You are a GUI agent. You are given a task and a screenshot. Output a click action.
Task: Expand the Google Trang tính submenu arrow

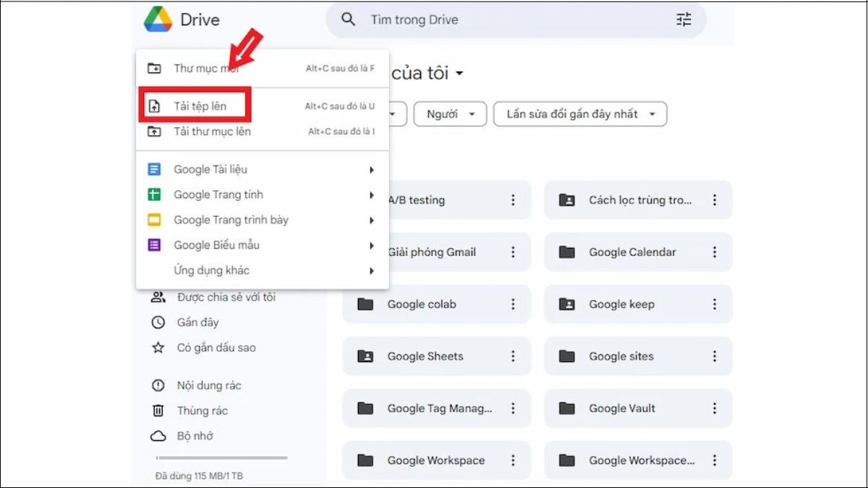372,195
